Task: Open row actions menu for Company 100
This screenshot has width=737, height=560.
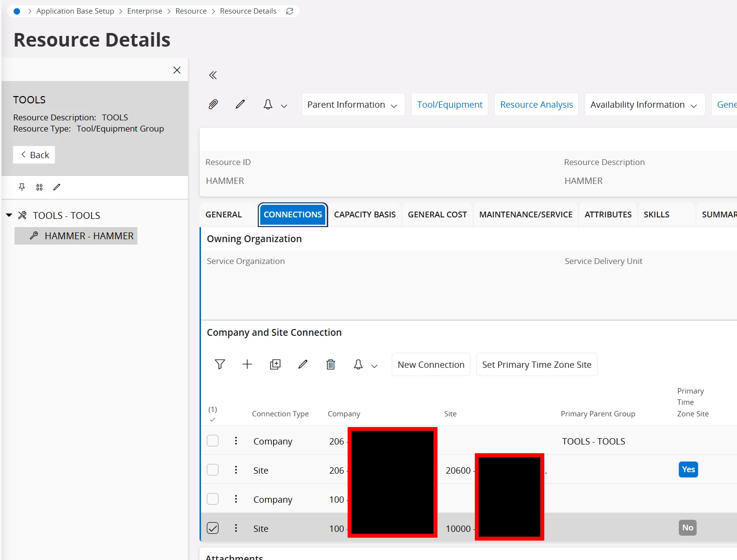Action: (236, 499)
